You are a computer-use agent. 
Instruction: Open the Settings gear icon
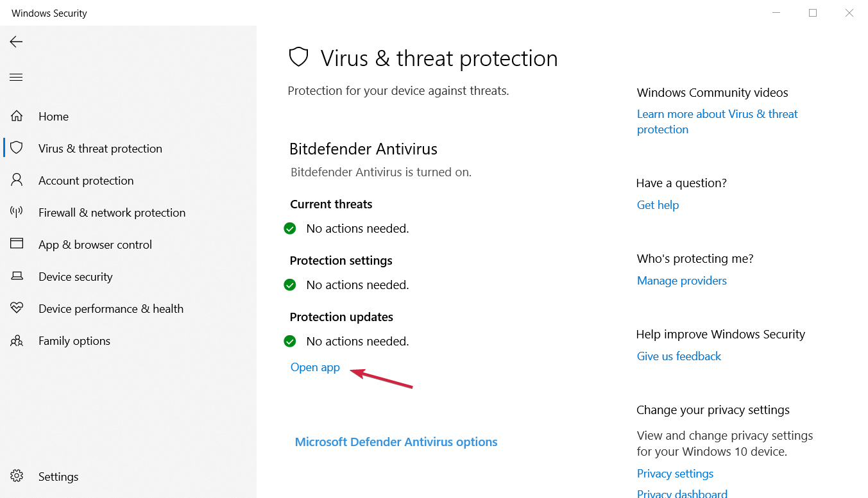tap(17, 476)
